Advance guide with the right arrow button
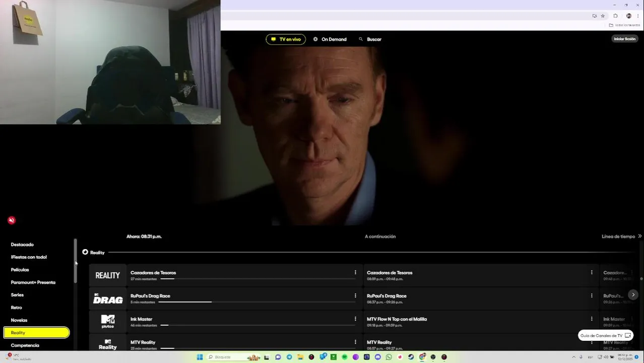Image resolution: width=644 pixels, height=363 pixels. pyautogui.click(x=633, y=295)
